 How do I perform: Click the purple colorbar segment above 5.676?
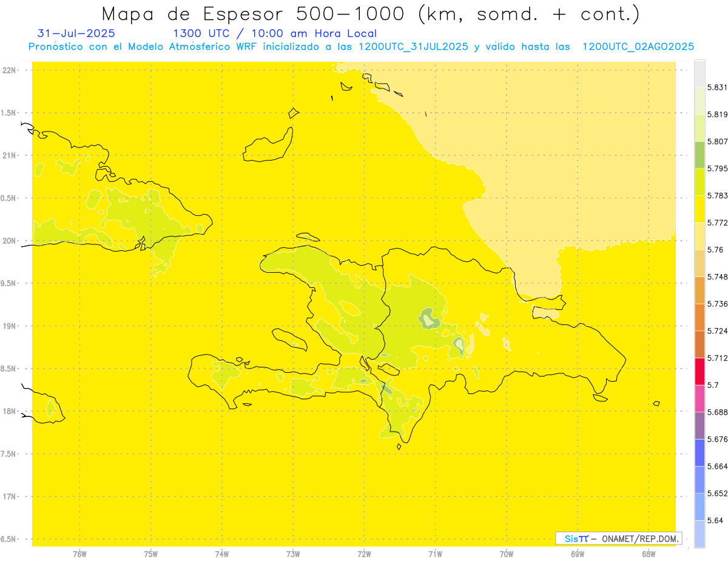click(699, 426)
